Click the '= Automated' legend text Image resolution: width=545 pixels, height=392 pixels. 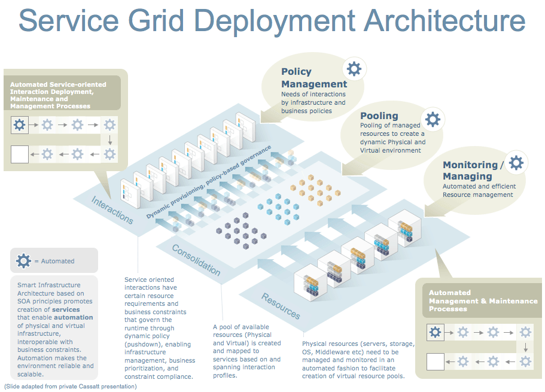tap(54, 261)
